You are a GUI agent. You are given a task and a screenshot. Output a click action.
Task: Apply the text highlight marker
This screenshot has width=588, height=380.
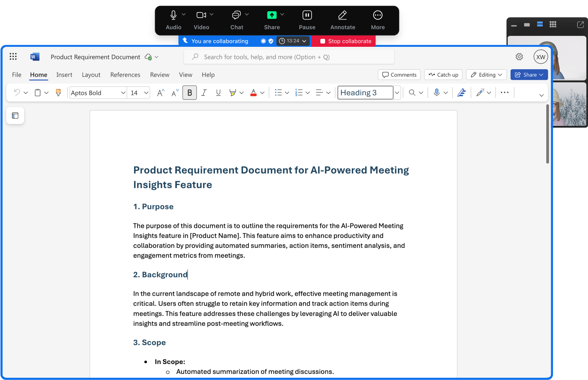coord(233,93)
